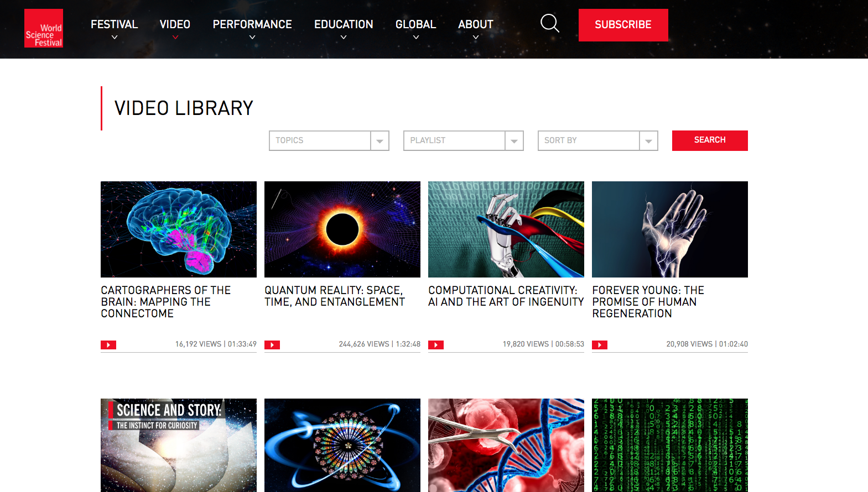868x492 pixels.
Task: Click the Video Library heading
Action: (x=184, y=108)
